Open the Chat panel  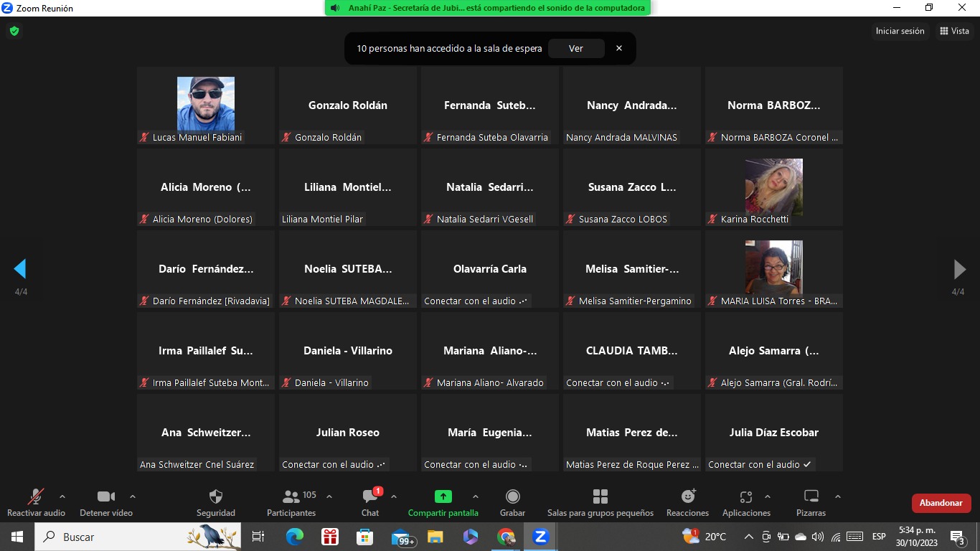[x=370, y=497]
